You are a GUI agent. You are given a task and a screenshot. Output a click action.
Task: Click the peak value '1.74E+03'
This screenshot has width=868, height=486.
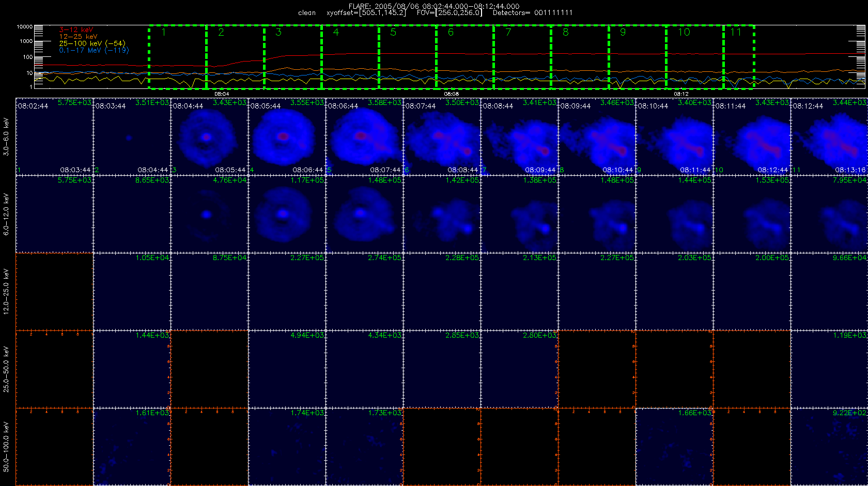click(x=307, y=413)
